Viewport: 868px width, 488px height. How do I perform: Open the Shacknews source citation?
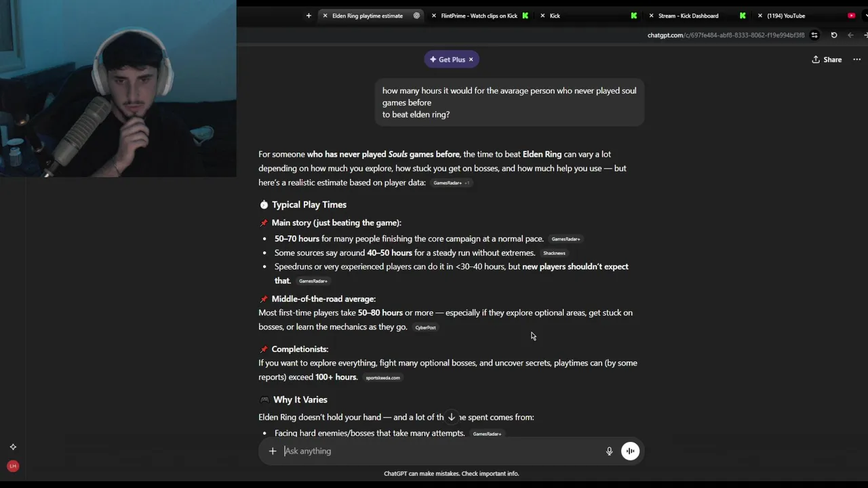tap(554, 253)
